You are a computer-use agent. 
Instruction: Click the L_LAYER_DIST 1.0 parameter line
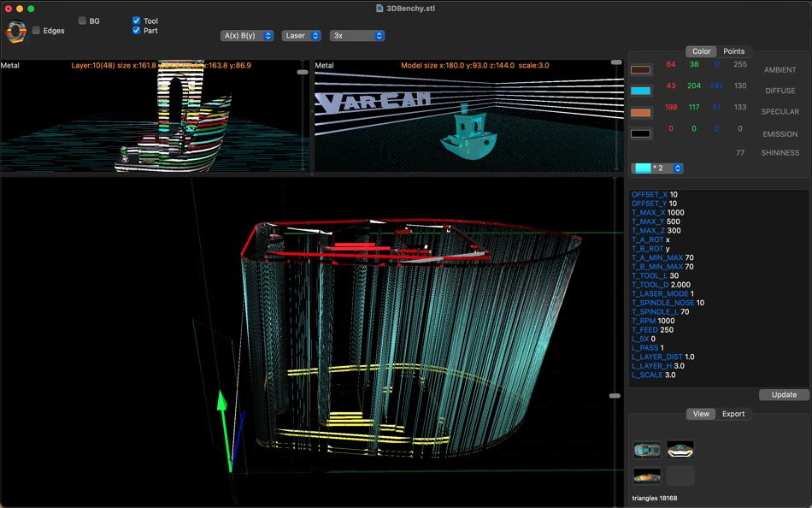pyautogui.click(x=663, y=357)
